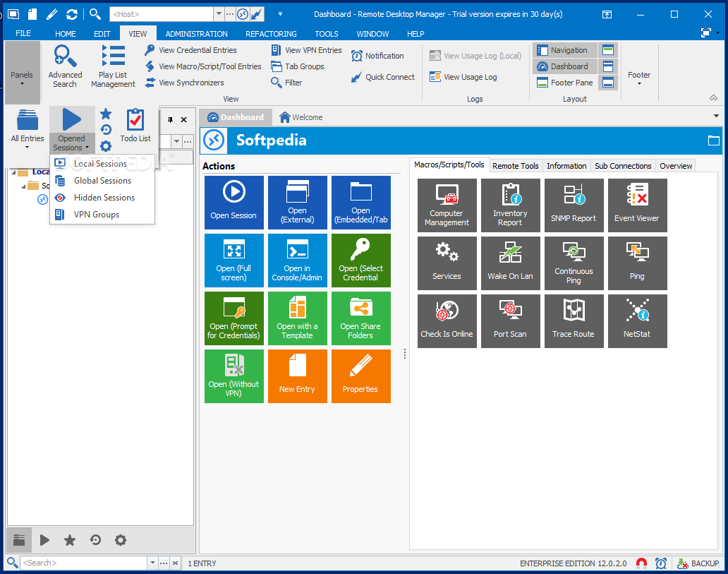Screen dimensions: 728x574
Task: Close the navigation panel
Action: pyautogui.click(x=184, y=120)
